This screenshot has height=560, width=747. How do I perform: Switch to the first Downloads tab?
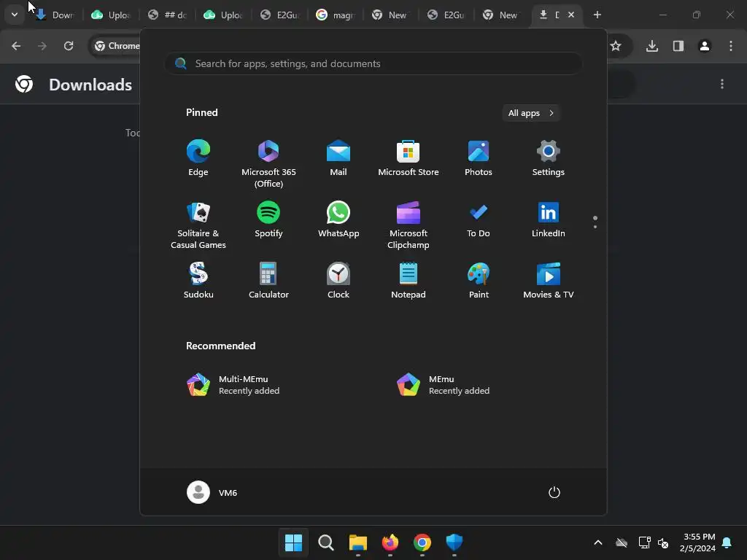(x=54, y=15)
